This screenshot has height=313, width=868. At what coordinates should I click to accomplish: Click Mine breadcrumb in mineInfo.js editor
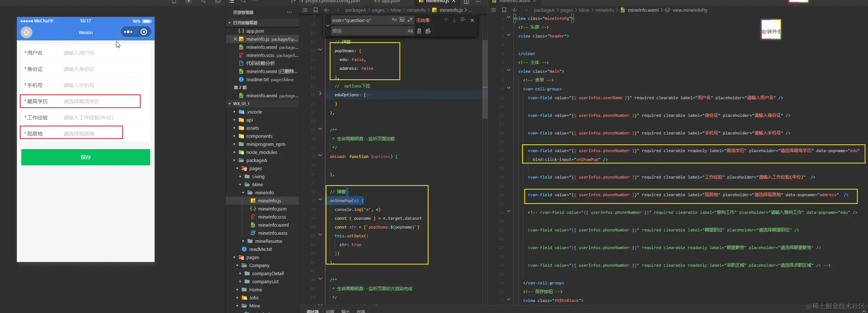click(x=395, y=10)
